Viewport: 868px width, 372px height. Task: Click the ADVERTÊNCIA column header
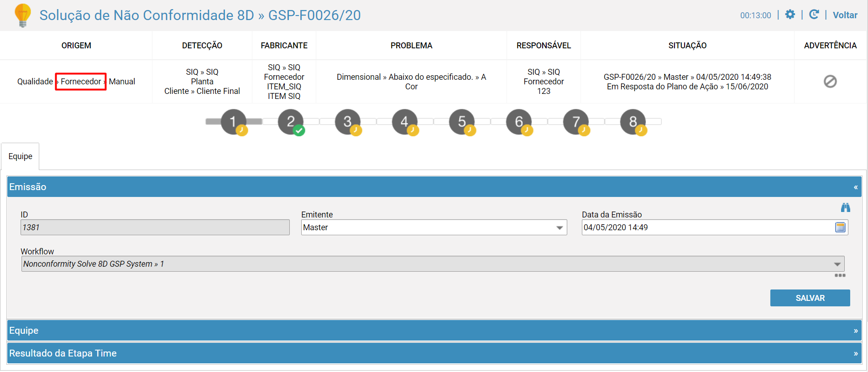[x=830, y=46]
